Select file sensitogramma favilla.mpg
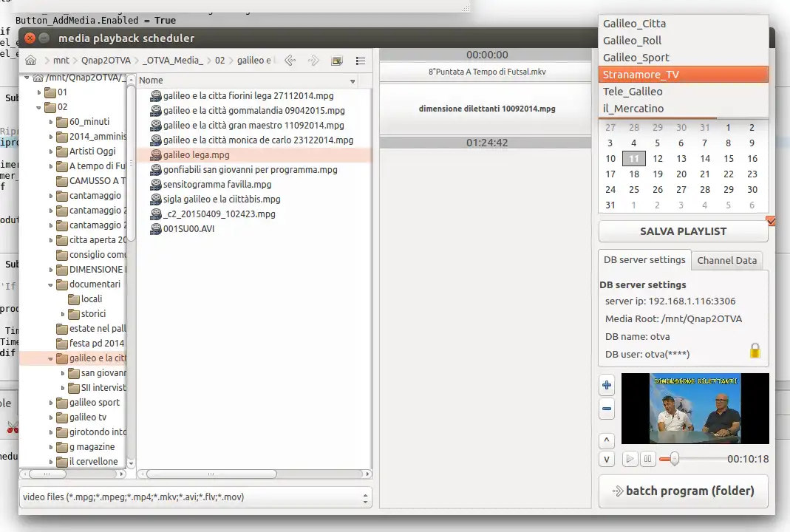The height and width of the screenshot is (532, 790). pyautogui.click(x=217, y=185)
